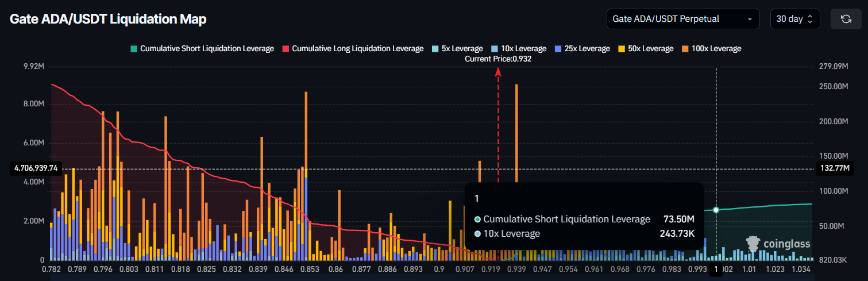868x281 pixels.
Task: Toggle the 5x Leverage legend series
Action: coord(457,49)
